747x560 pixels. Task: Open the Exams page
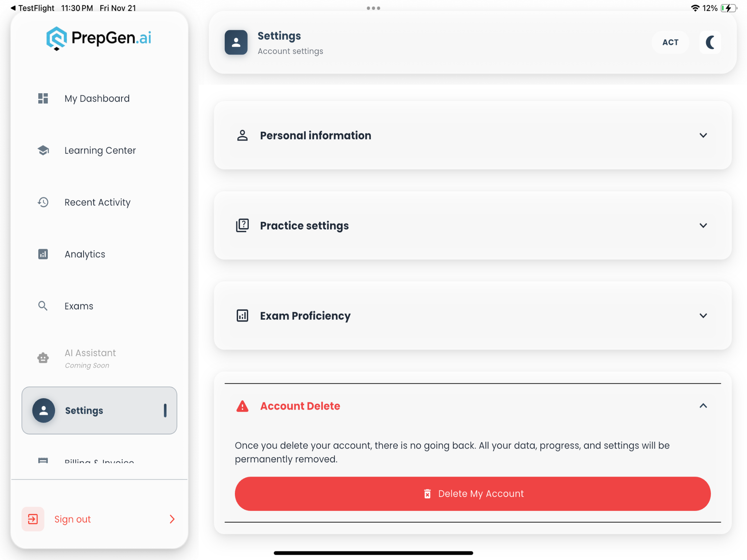point(99,306)
